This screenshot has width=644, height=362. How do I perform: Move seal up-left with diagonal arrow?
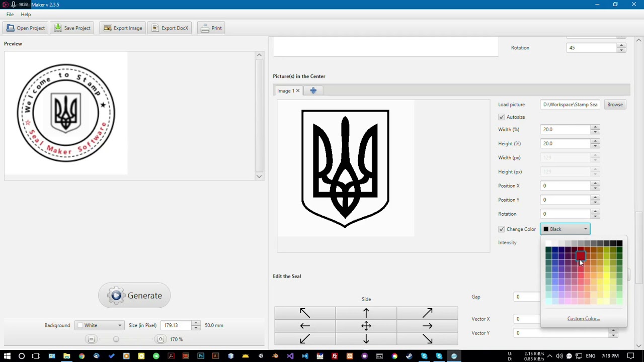tap(305, 313)
